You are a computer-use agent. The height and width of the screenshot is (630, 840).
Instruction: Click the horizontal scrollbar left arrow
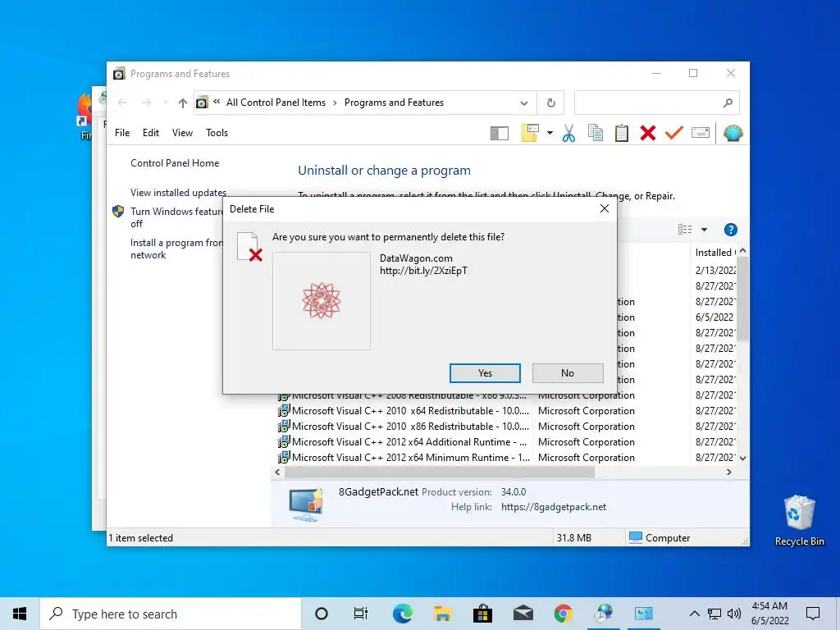coord(277,472)
